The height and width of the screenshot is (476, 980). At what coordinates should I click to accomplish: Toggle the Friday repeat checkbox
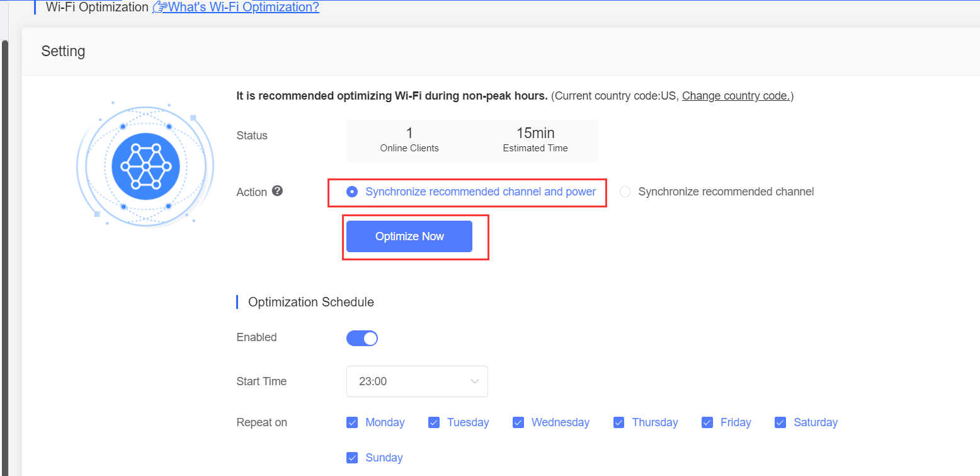[707, 422]
